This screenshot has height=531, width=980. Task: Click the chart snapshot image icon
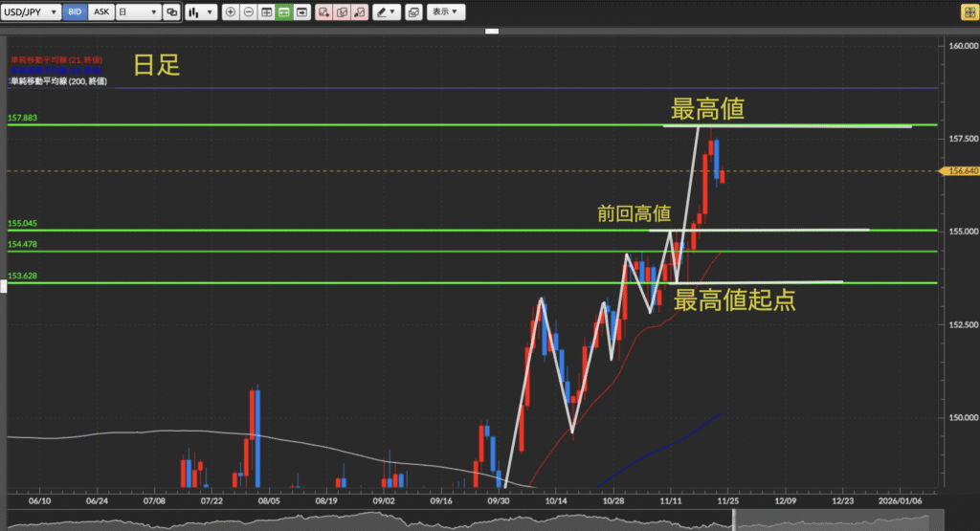[x=413, y=12]
